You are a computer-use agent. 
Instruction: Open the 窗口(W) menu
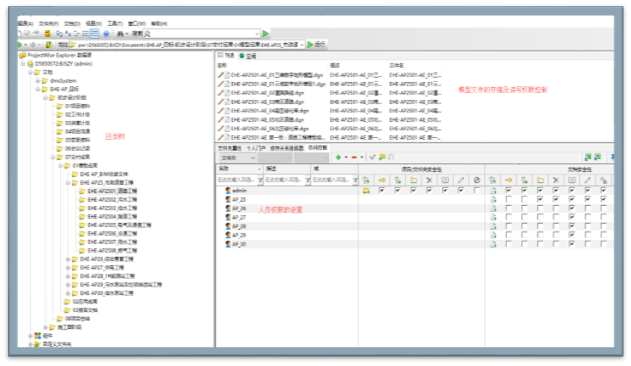(137, 23)
